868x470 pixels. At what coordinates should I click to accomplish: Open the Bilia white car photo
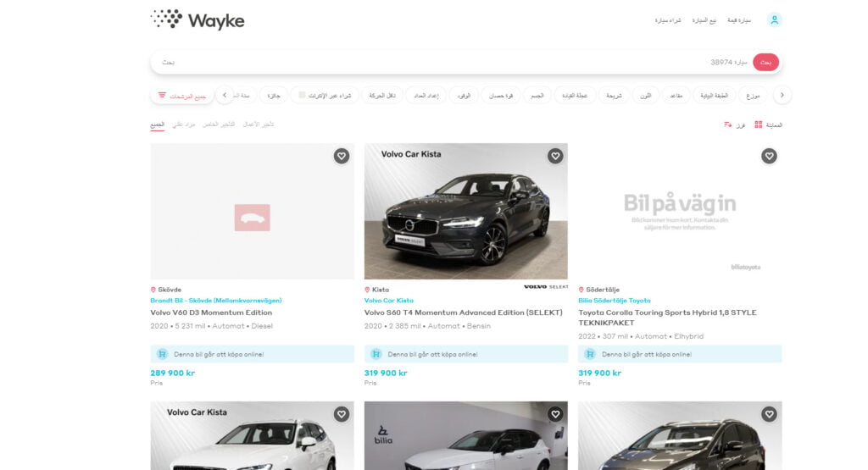pyautogui.click(x=466, y=436)
